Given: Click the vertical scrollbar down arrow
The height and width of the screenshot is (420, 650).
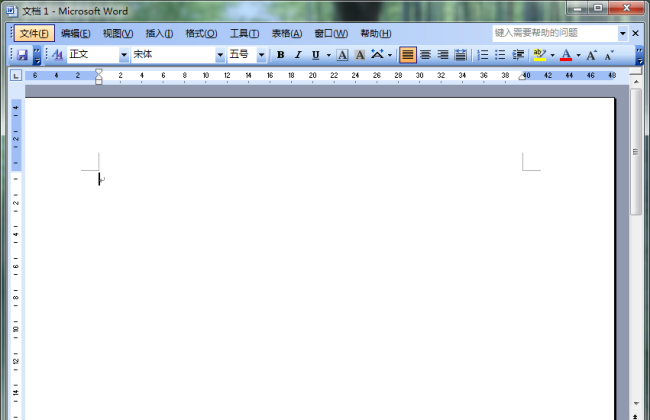Looking at the screenshot, I should point(636,403).
